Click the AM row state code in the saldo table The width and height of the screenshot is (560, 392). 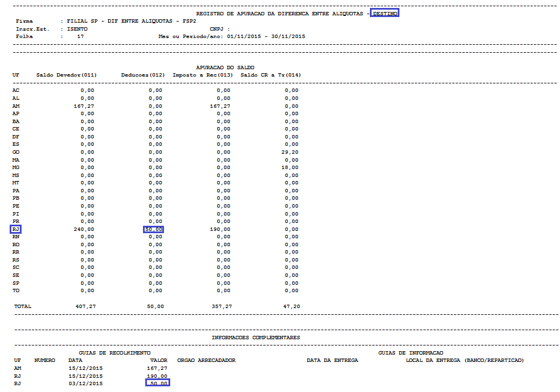click(x=16, y=106)
